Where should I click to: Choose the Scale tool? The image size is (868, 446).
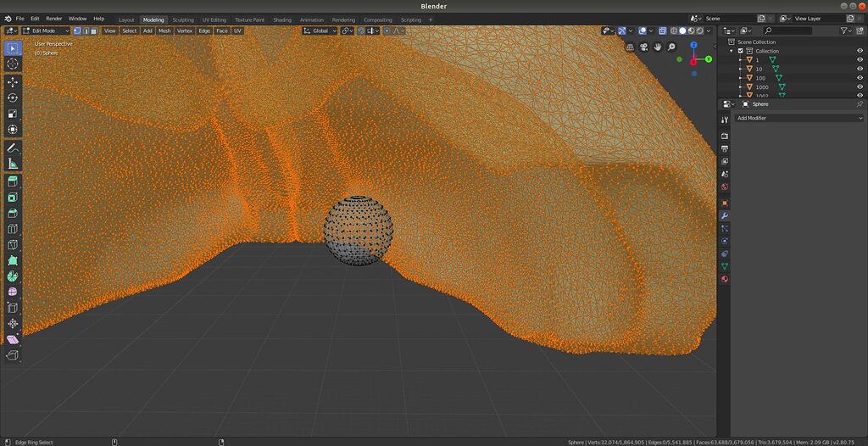(x=13, y=114)
